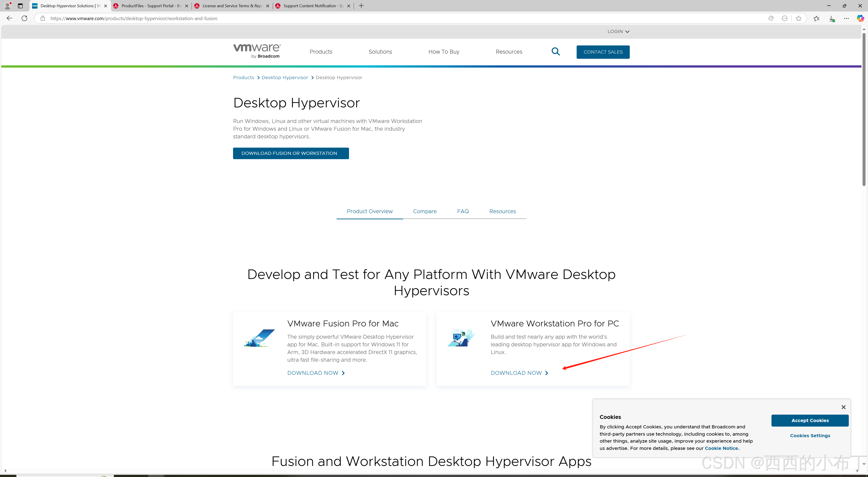Open the Solutions navigation menu
This screenshot has width=868, height=477.
pyautogui.click(x=380, y=52)
